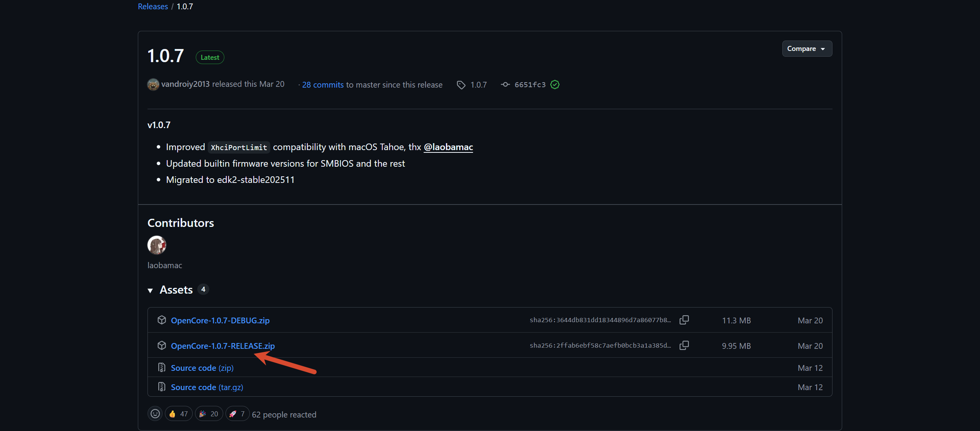
Task: Toggle the party popper reaction with 20
Action: click(209, 414)
